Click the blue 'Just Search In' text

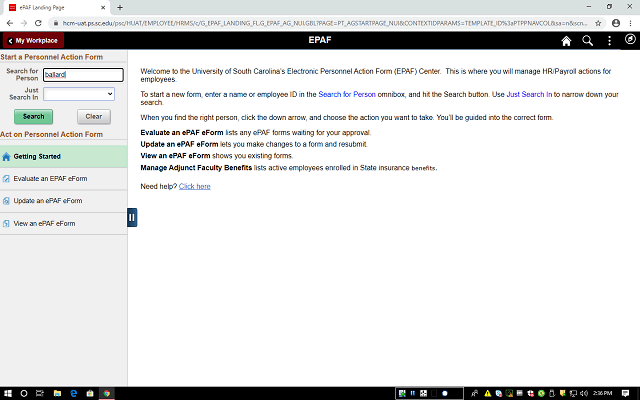[529, 94]
